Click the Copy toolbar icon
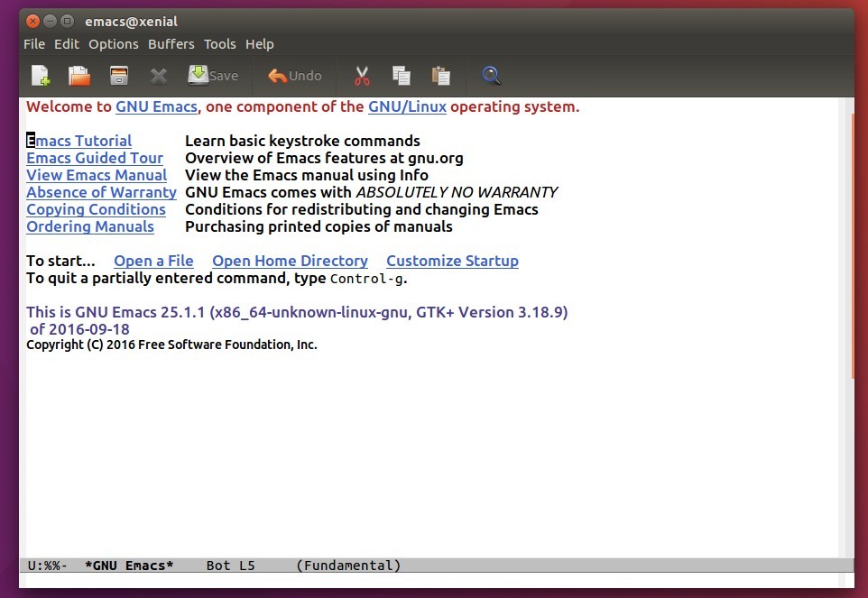The width and height of the screenshot is (868, 598). tap(402, 75)
